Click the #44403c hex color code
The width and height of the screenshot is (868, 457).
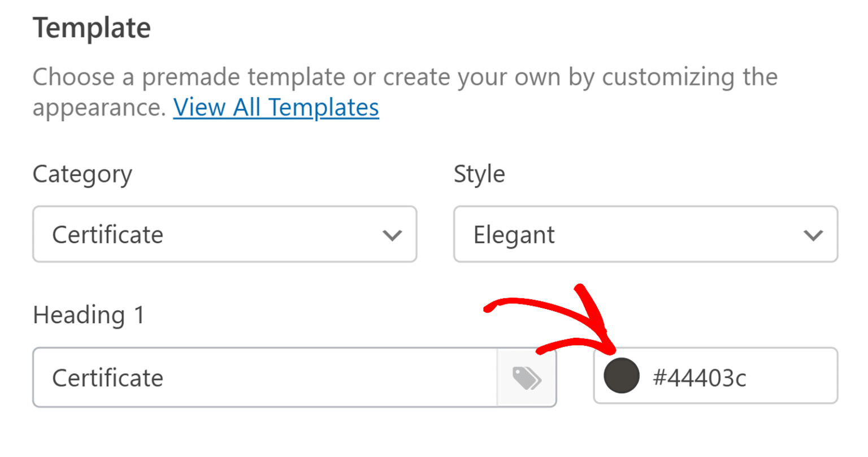[x=700, y=377]
